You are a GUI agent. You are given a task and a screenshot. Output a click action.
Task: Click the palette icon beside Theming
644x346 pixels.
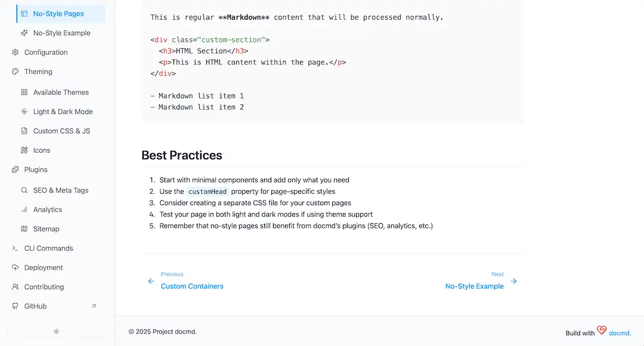pyautogui.click(x=15, y=72)
